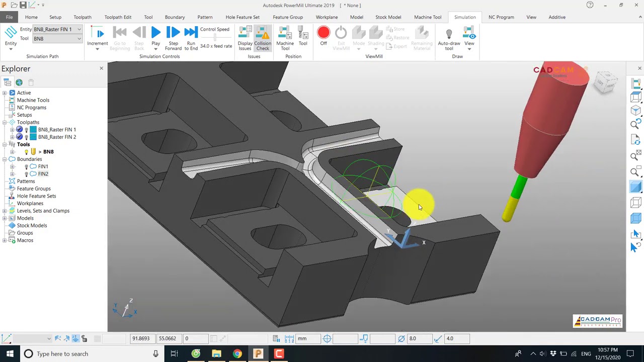This screenshot has width=644, height=362.
Task: Expand BN8_Raster FIN 2 toolpath node
Action: click(12, 137)
